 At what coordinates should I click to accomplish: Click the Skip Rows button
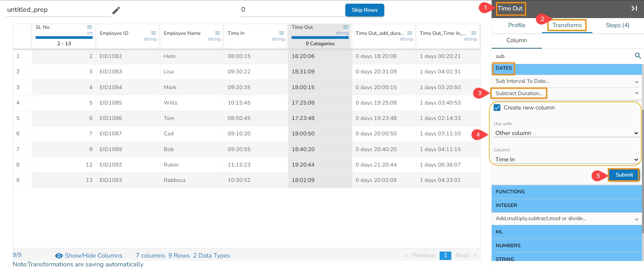tap(364, 10)
